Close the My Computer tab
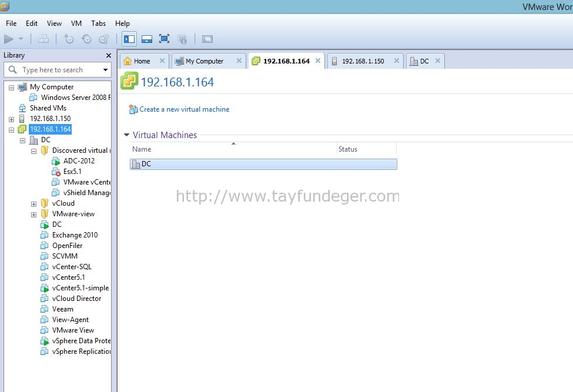Image resolution: width=573 pixels, height=392 pixels. point(239,61)
